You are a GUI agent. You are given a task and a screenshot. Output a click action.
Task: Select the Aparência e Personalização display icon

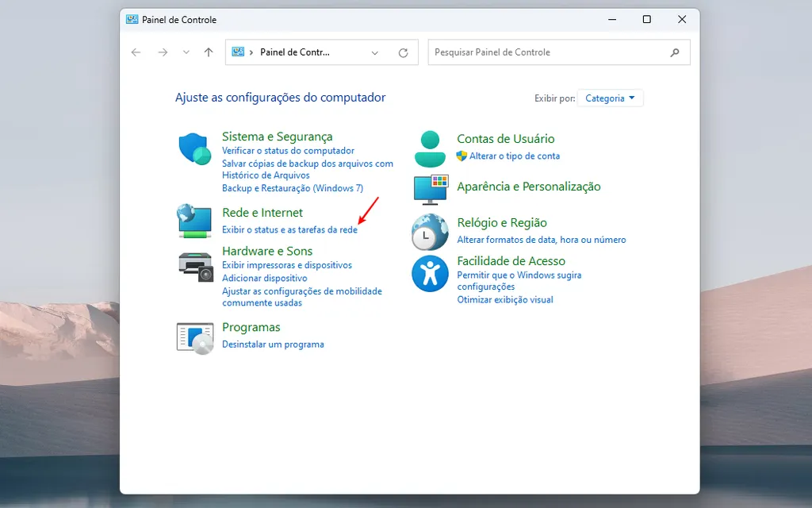point(429,190)
